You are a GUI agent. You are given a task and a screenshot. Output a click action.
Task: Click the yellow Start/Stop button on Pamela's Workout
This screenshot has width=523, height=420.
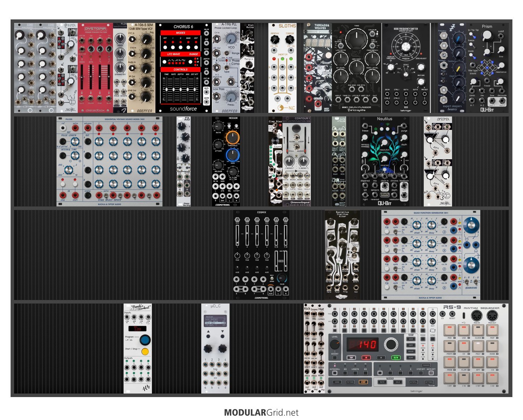coord(145,352)
